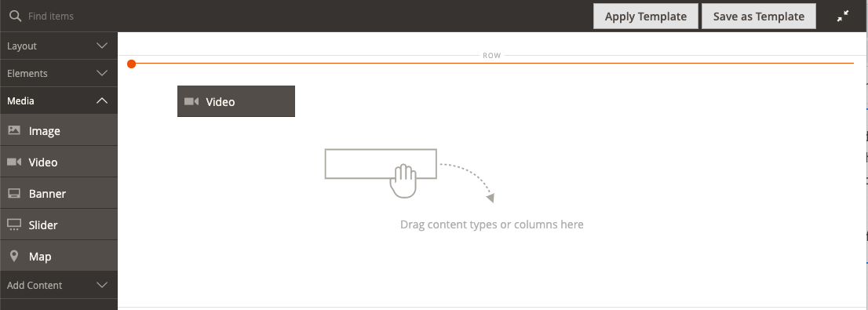Click the orange drop indicator dot
The image size is (868, 310).
pos(131,64)
